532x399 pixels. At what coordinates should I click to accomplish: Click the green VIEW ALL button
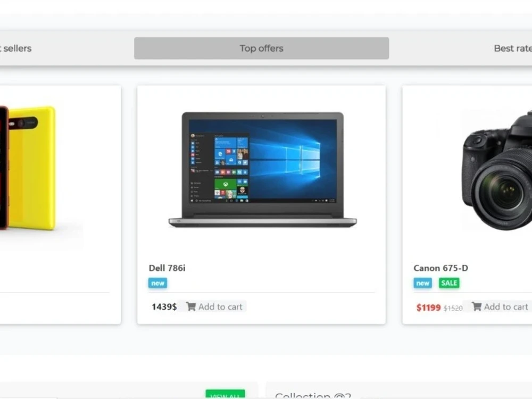click(225, 394)
